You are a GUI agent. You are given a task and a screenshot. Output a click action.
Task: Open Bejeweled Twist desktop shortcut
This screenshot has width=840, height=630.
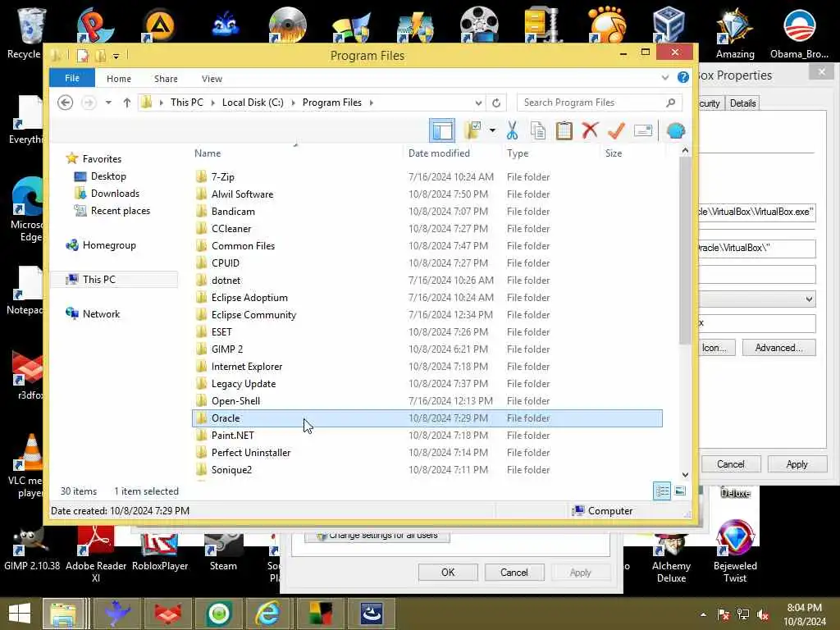735,550
